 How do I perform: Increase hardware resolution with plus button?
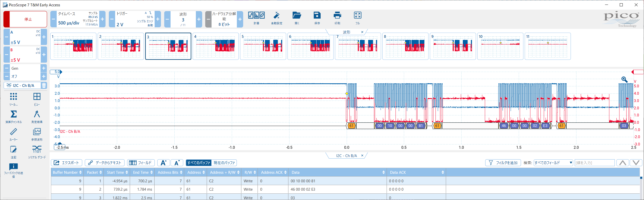(240, 19)
